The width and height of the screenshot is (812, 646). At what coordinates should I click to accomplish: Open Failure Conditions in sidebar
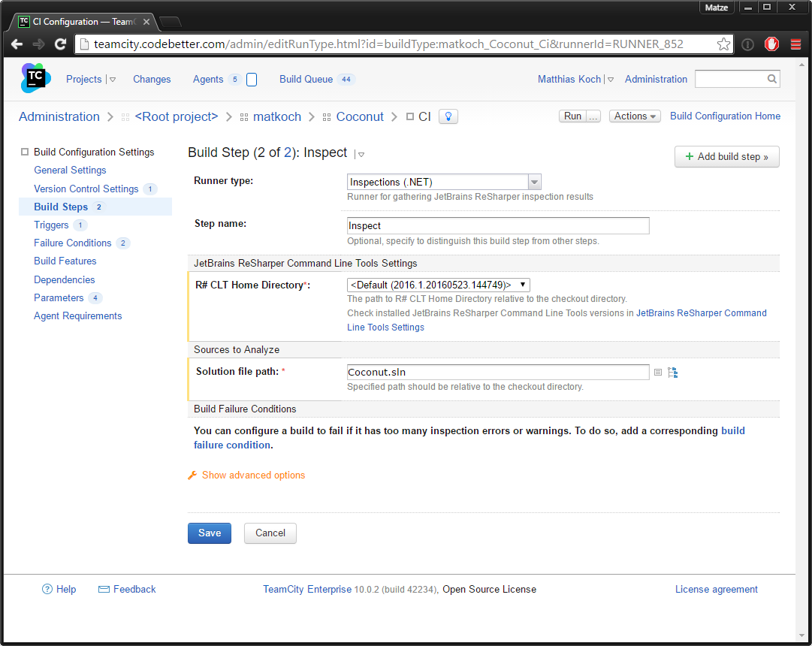click(73, 243)
